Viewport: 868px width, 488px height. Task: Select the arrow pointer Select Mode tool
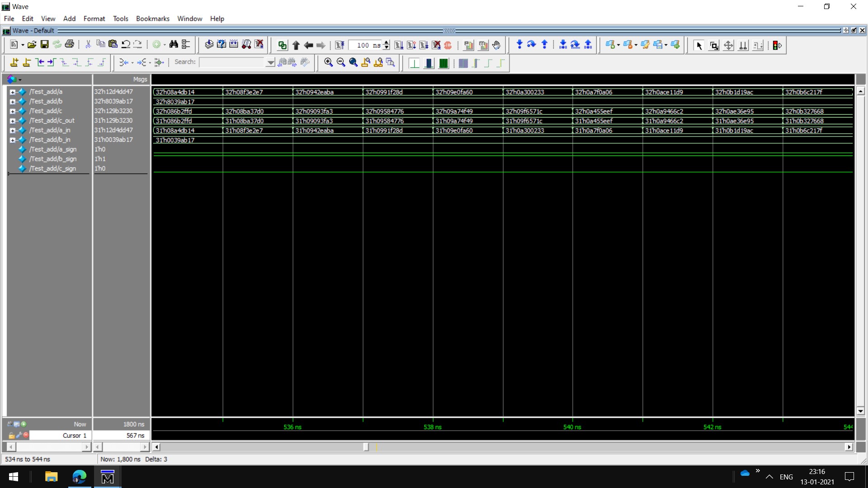click(699, 46)
